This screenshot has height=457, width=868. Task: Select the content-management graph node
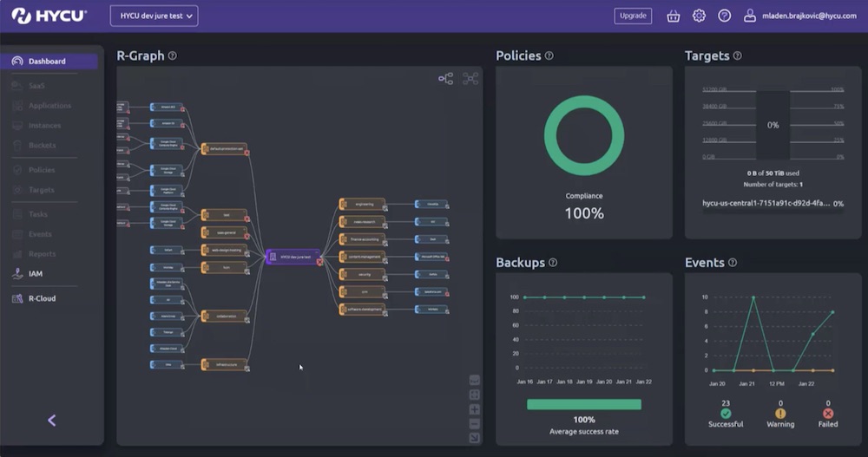click(x=363, y=257)
